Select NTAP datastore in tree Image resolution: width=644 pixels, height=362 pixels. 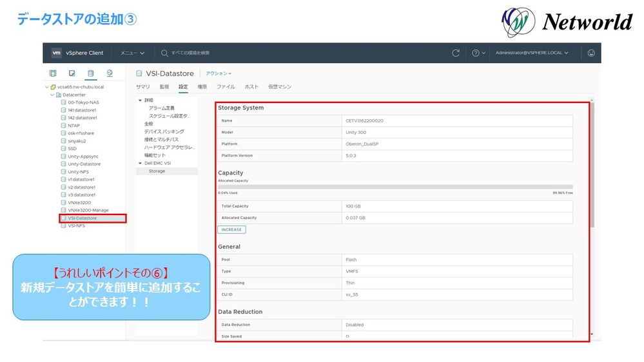73,126
